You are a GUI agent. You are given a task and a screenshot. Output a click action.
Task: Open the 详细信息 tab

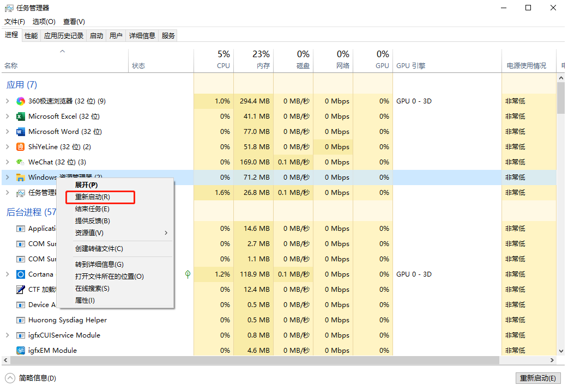142,36
